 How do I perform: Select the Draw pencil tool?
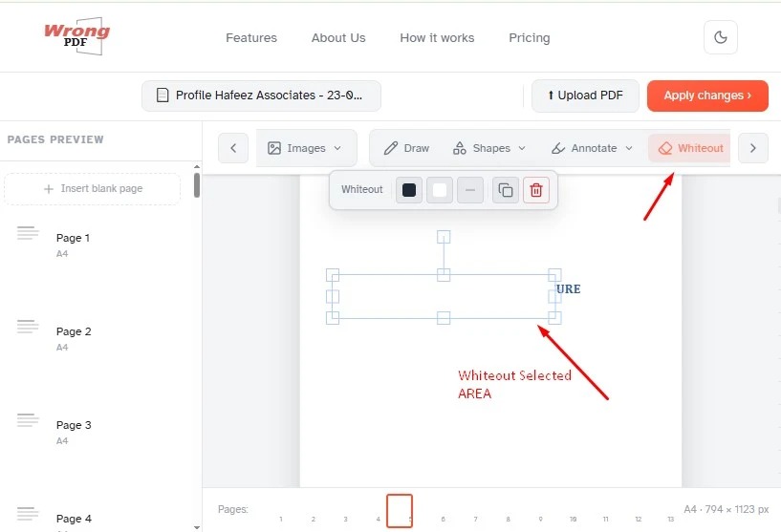click(x=406, y=148)
